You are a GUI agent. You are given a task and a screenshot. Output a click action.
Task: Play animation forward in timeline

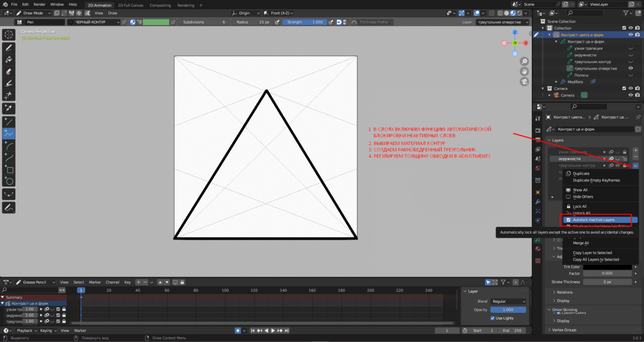point(273,331)
